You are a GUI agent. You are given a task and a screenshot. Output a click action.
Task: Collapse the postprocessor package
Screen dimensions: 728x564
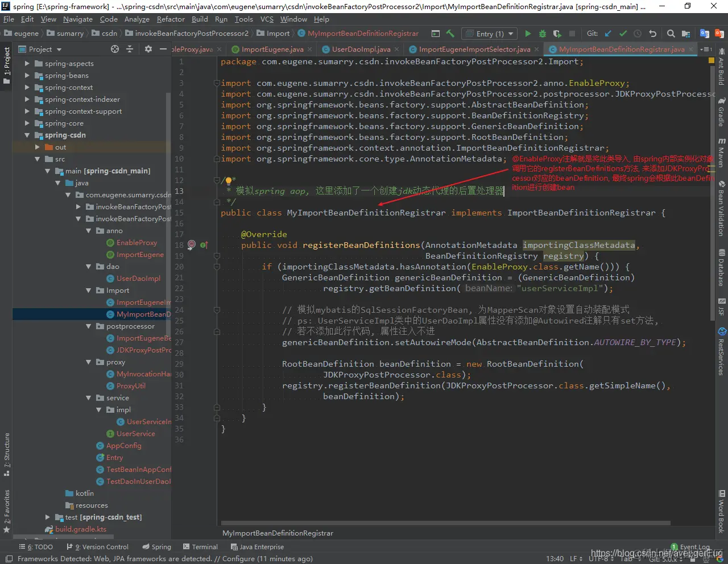coord(89,326)
